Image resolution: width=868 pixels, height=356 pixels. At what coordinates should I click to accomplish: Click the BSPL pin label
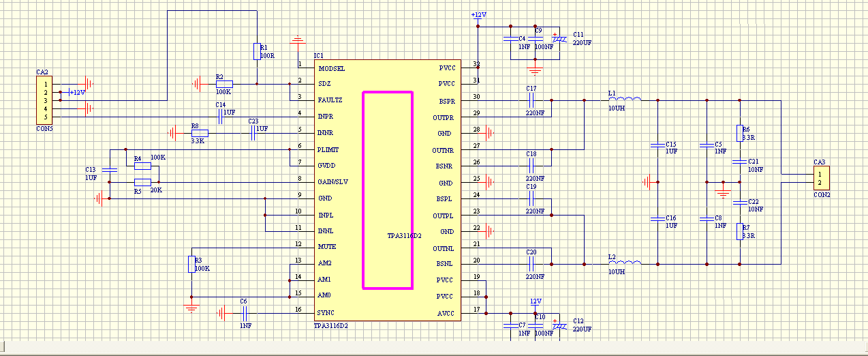coord(446,199)
